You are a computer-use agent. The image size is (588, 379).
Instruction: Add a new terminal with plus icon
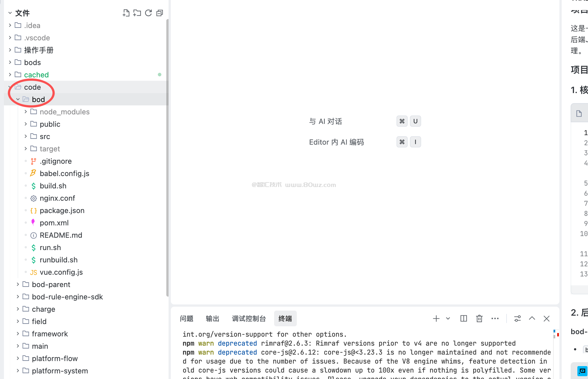pyautogui.click(x=436, y=319)
